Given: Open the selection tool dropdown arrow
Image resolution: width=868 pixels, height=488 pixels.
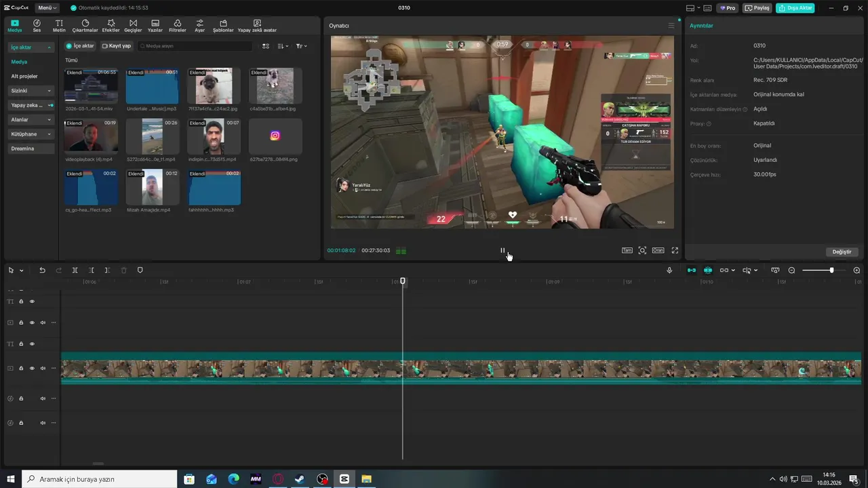Looking at the screenshot, I should point(22,270).
